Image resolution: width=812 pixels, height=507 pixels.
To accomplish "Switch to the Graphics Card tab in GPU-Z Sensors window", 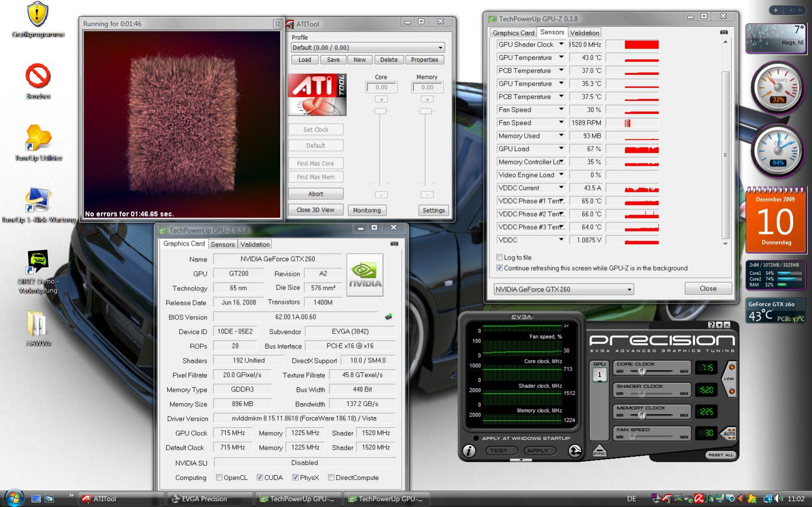I will [x=513, y=33].
